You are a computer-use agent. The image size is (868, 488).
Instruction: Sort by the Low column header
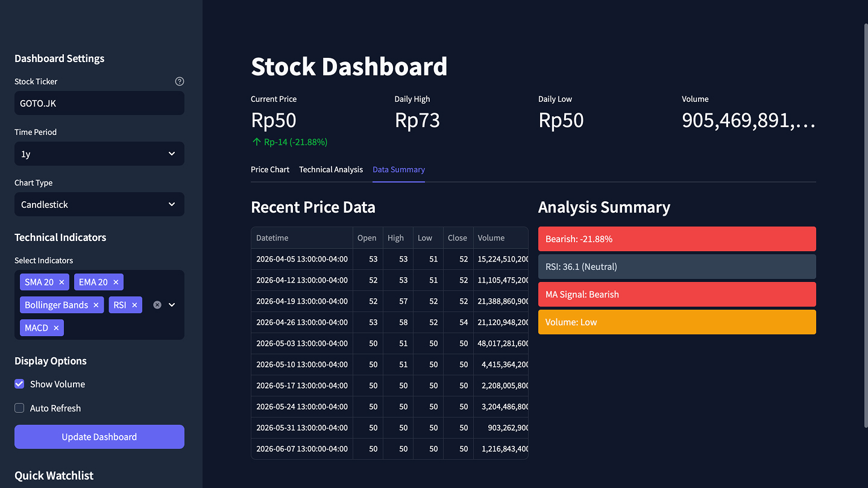pos(428,238)
